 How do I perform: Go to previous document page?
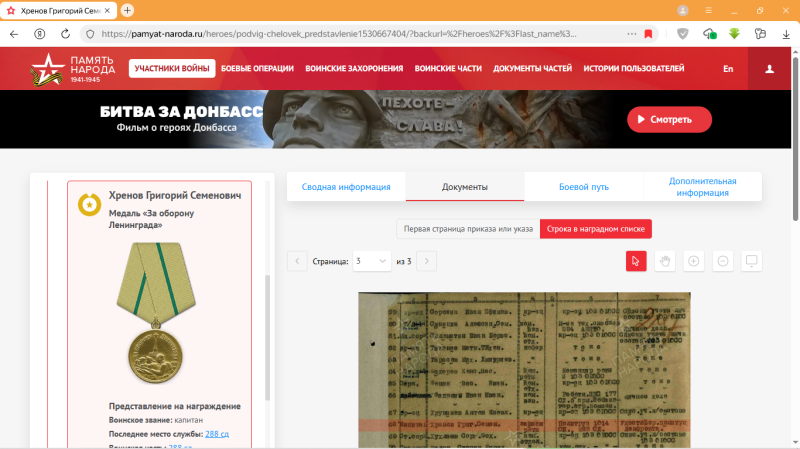(297, 261)
